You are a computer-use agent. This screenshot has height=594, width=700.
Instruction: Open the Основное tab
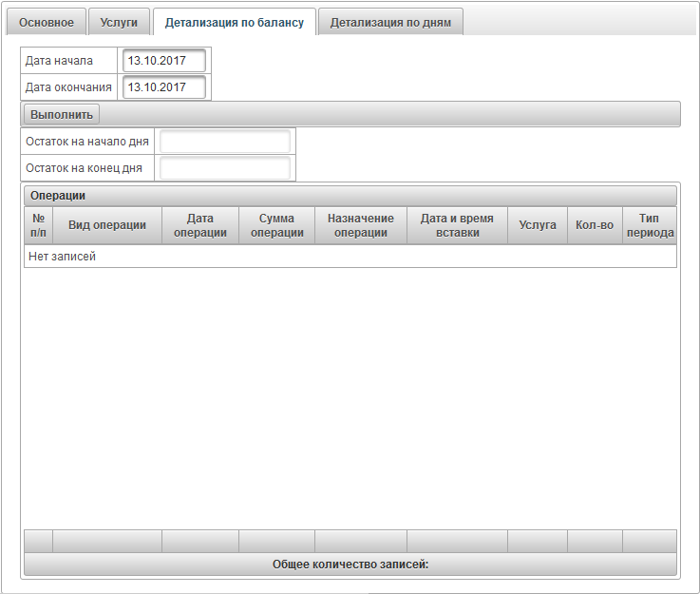(x=47, y=22)
